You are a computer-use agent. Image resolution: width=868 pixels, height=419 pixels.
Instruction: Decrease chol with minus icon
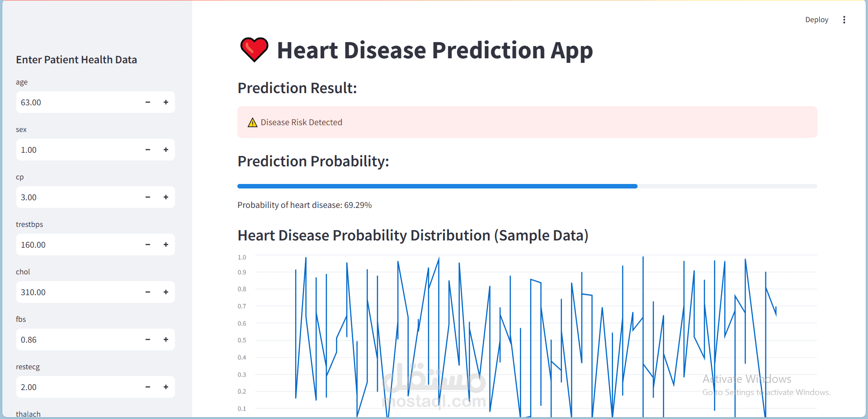(x=148, y=292)
